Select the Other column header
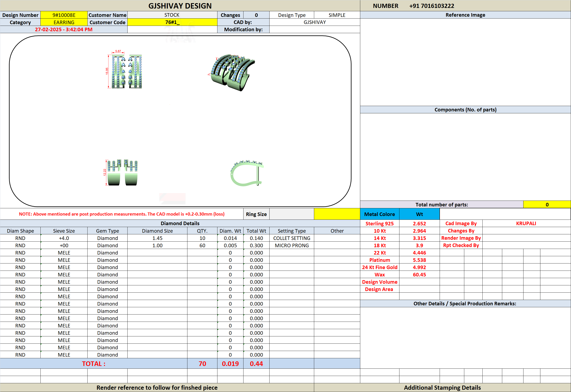This screenshot has height=392, width=571. click(x=337, y=231)
